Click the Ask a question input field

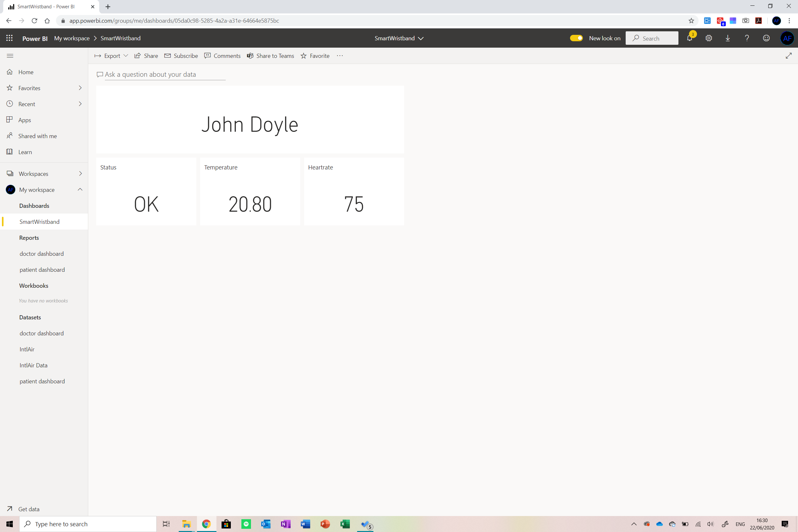pos(165,74)
